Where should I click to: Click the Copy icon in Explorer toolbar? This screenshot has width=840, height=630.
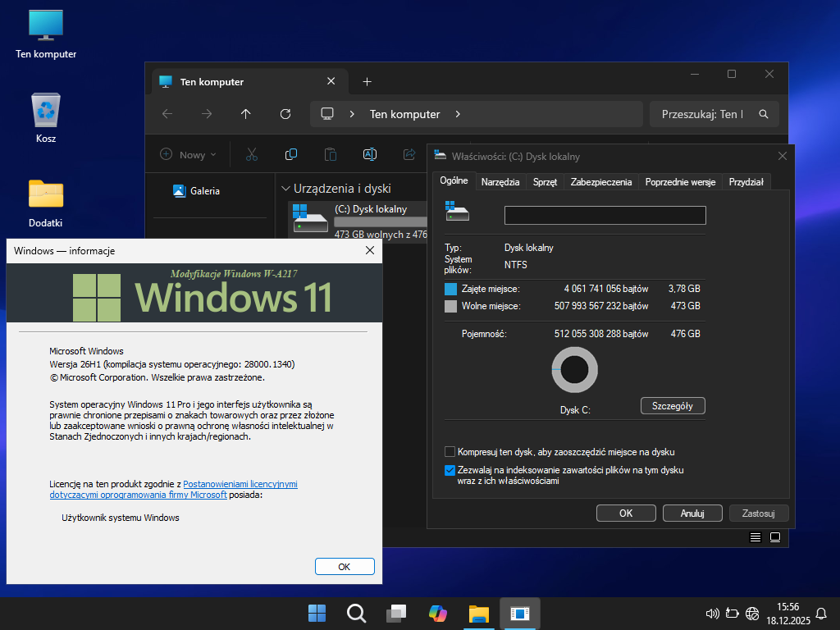click(x=291, y=154)
